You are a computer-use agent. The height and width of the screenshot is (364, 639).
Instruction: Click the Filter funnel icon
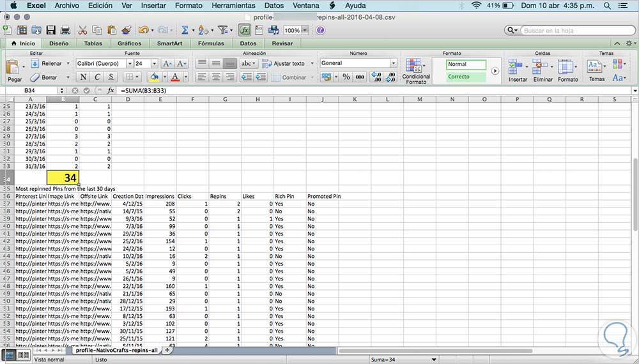pyautogui.click(x=222, y=30)
